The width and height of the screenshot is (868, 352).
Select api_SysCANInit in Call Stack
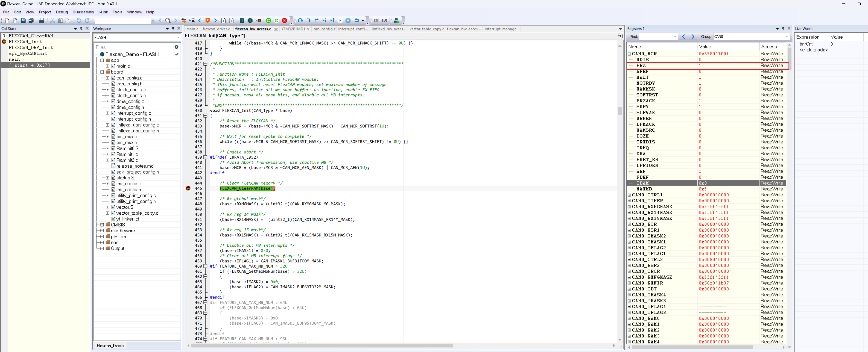pyautogui.click(x=28, y=54)
